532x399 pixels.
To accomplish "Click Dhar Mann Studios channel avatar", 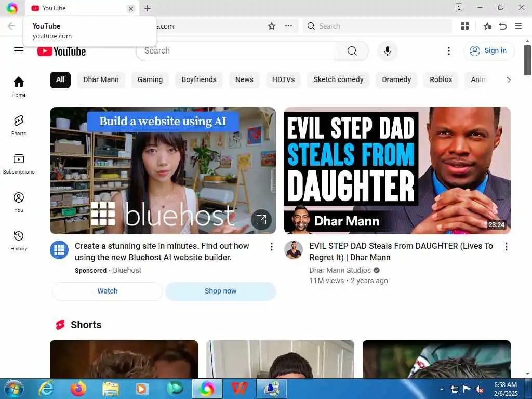I will pyautogui.click(x=294, y=250).
